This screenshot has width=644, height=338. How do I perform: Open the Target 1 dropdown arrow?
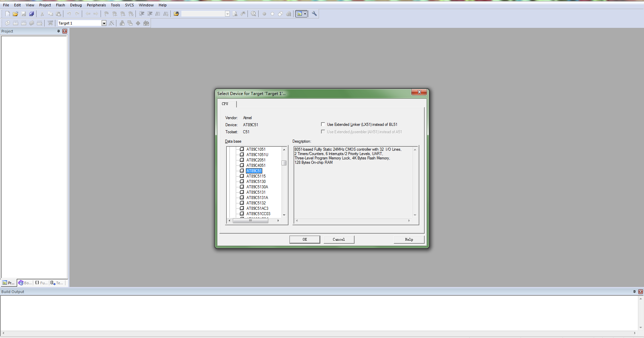pos(104,23)
